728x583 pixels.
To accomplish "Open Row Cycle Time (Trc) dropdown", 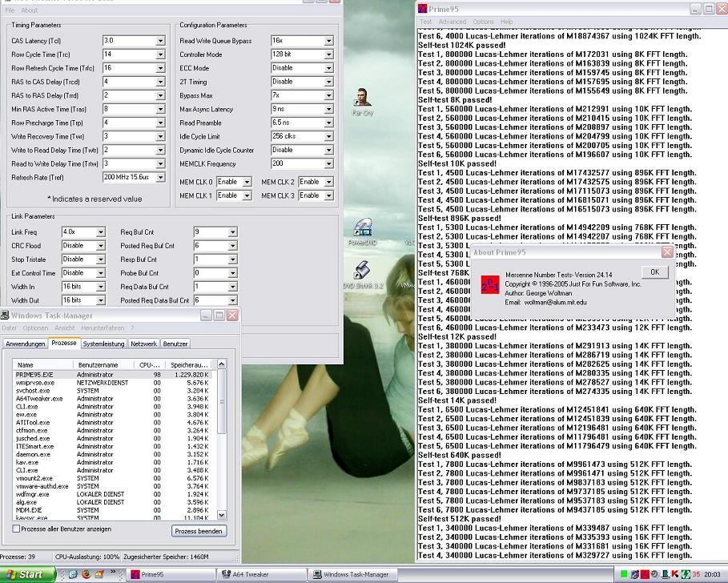I will pyautogui.click(x=160, y=54).
